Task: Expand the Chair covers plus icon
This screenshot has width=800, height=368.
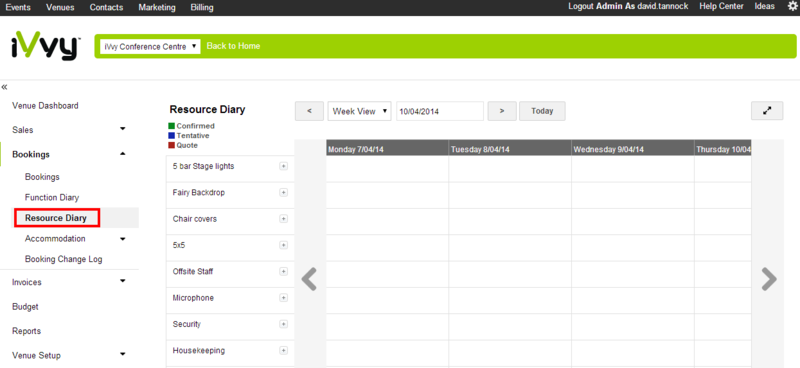Action: click(284, 219)
